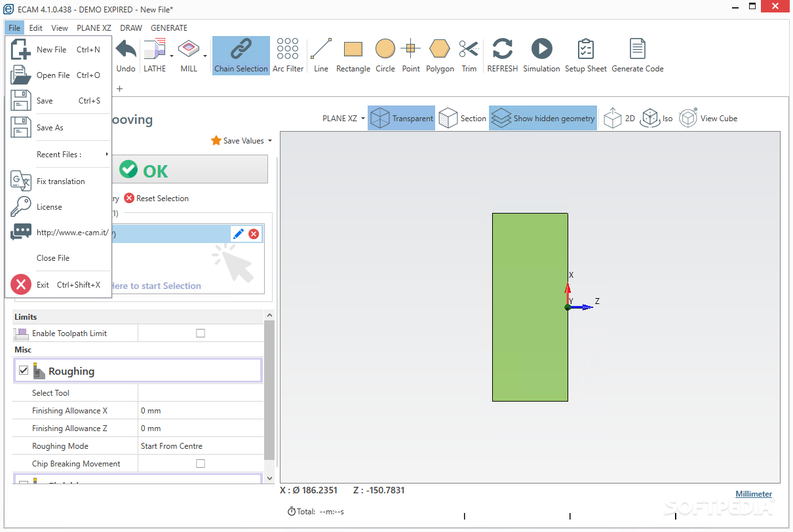The width and height of the screenshot is (793, 532).
Task: Choose Open File from the File menu
Action: pyautogui.click(x=58, y=75)
